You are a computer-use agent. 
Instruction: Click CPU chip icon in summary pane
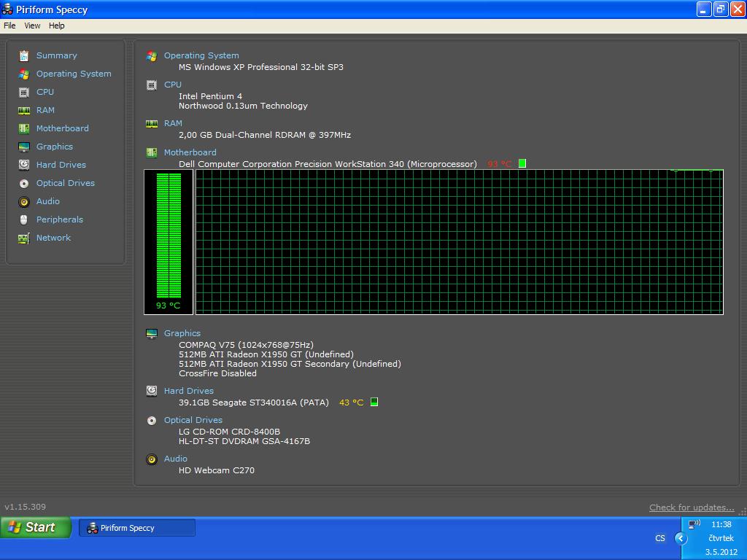point(152,85)
